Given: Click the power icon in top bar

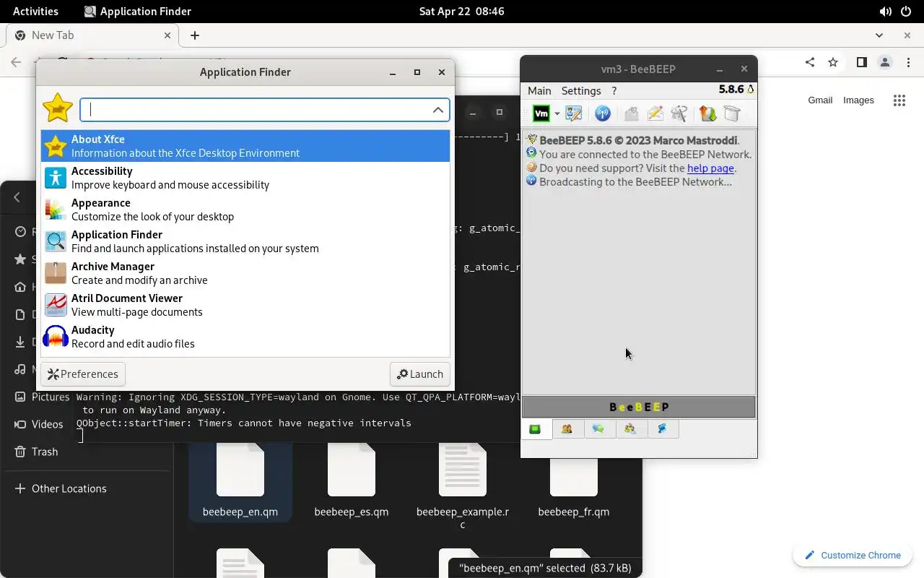Looking at the screenshot, I should point(906,12).
